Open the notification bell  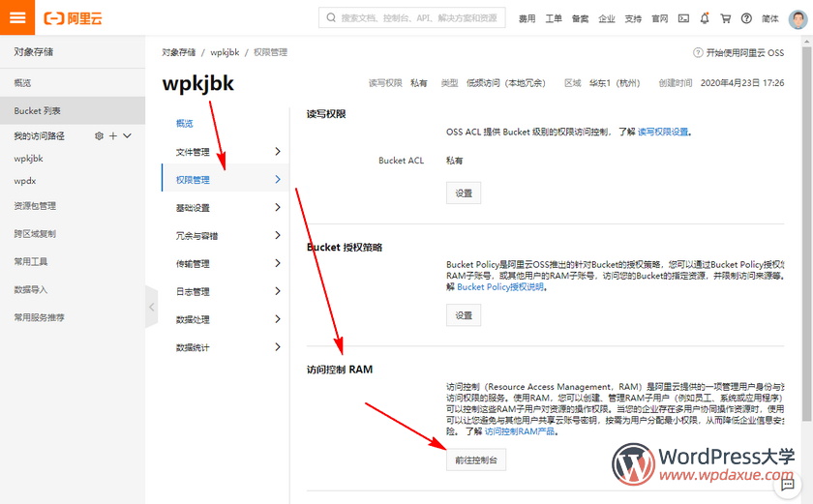point(705,18)
